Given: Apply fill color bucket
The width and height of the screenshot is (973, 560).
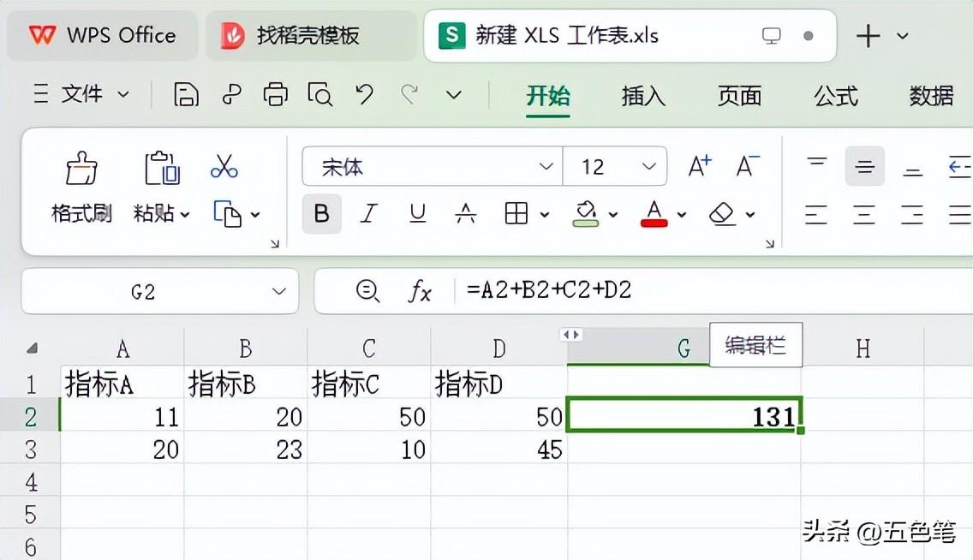Looking at the screenshot, I should click(x=586, y=214).
